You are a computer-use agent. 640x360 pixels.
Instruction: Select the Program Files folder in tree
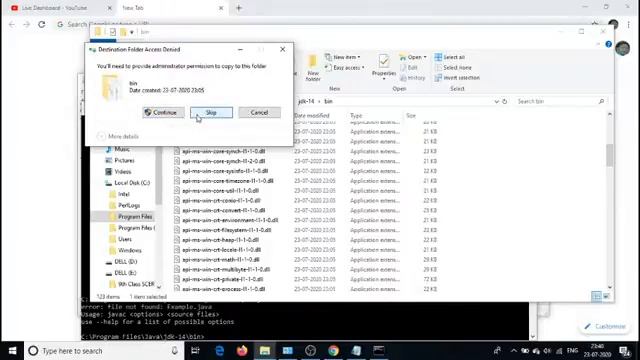click(131, 217)
